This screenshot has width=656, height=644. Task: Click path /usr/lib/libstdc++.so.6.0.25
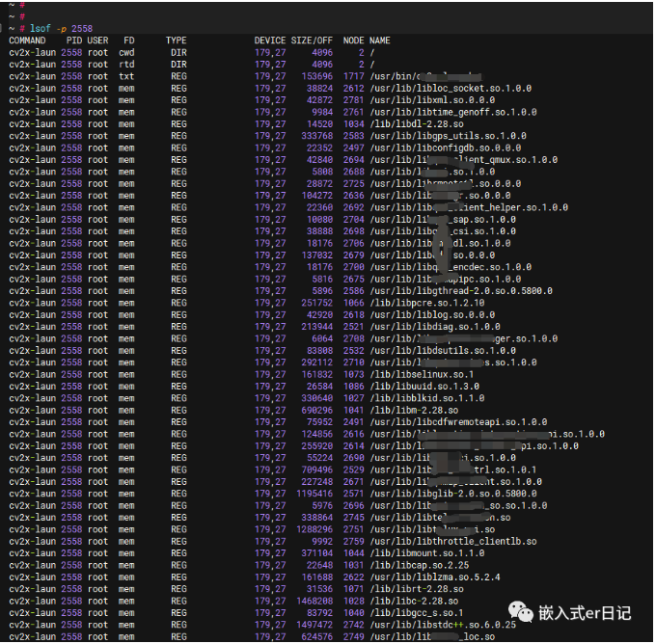443,625
